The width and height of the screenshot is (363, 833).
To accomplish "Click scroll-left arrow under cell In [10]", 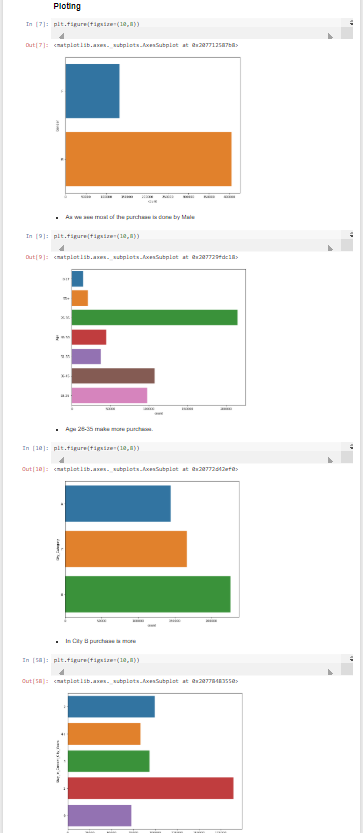I will tap(61, 460).
